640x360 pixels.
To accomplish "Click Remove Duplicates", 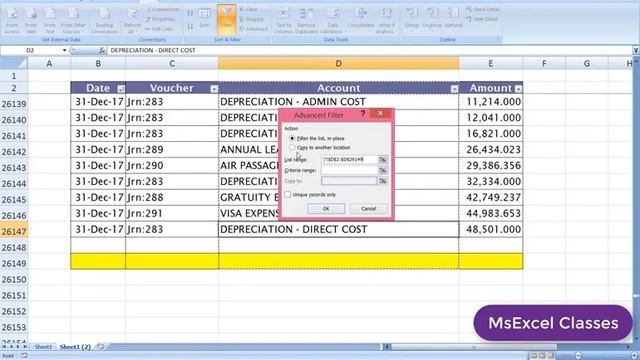I will point(306,20).
